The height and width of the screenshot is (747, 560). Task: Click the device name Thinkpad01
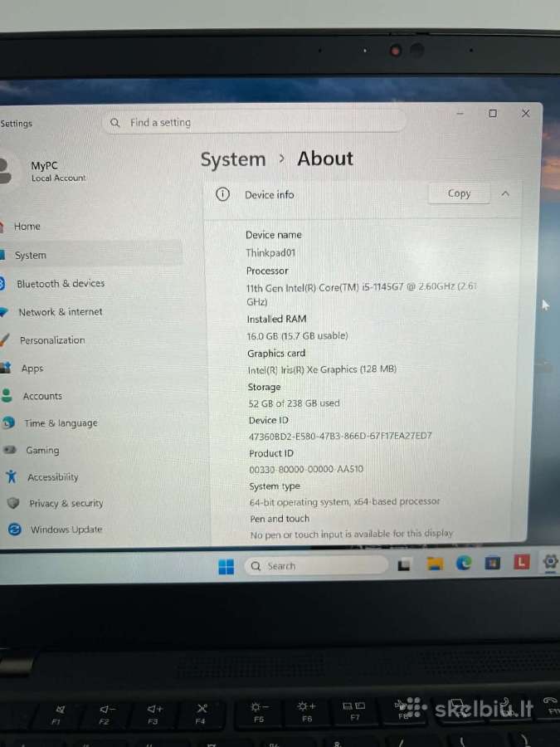coord(270,252)
